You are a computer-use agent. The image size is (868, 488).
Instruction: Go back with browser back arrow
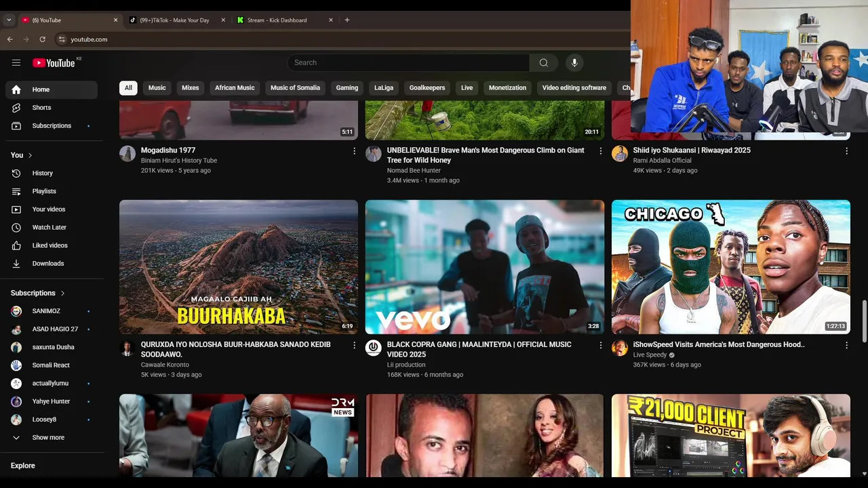[x=9, y=39]
